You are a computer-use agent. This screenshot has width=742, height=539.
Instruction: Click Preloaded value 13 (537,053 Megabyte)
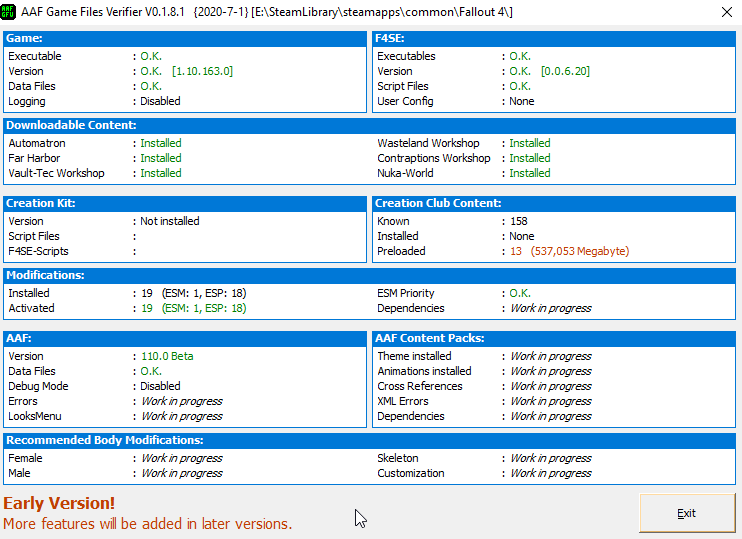(570, 251)
